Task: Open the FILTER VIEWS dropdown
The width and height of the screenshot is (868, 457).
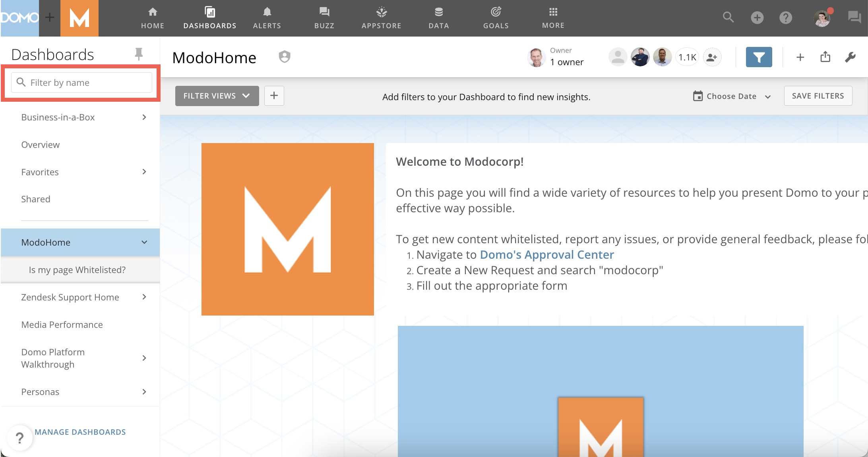Action: point(217,96)
